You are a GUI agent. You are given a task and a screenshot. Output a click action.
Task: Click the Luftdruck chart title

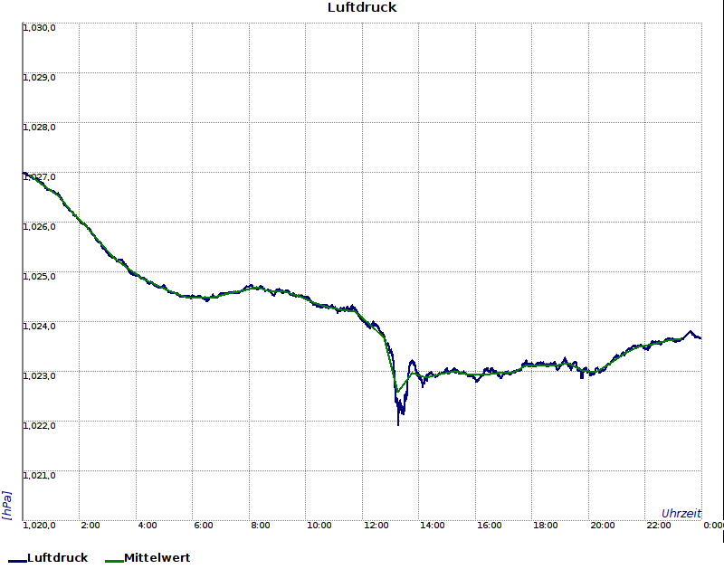[362, 7]
